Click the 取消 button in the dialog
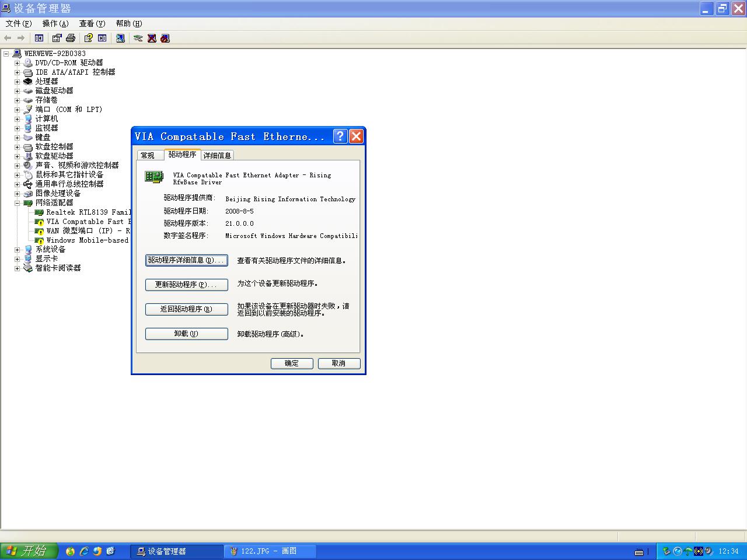The width and height of the screenshot is (747, 560). click(338, 363)
